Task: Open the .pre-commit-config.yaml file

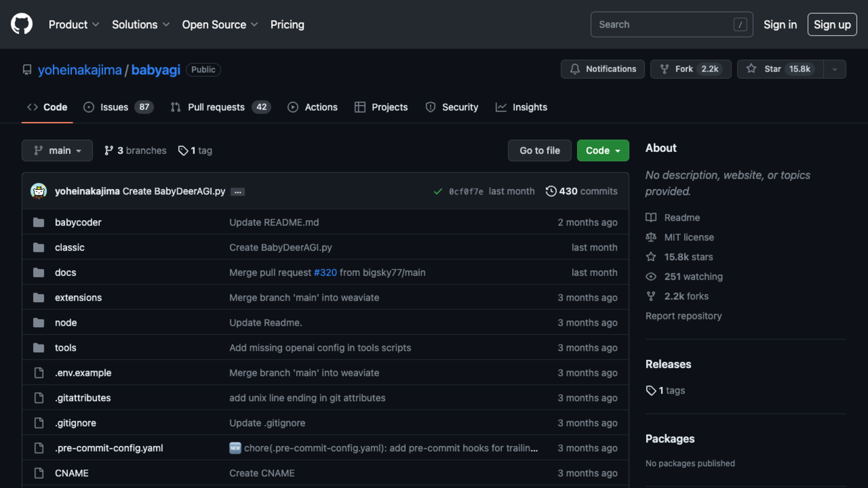Action: point(109,448)
